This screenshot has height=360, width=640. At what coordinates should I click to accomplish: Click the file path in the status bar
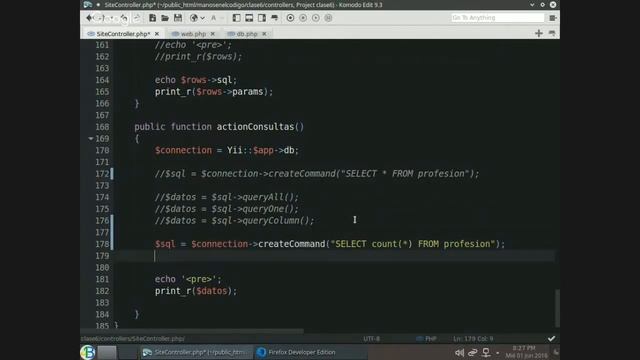[x=133, y=339]
